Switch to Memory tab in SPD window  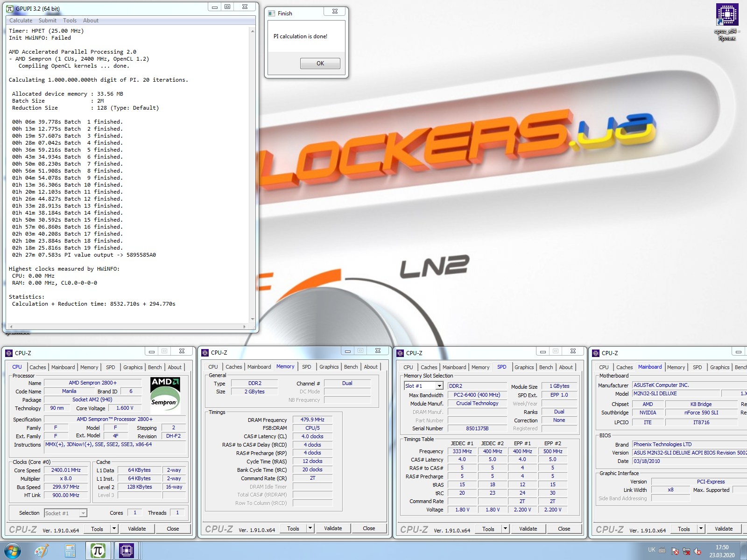[x=480, y=367]
